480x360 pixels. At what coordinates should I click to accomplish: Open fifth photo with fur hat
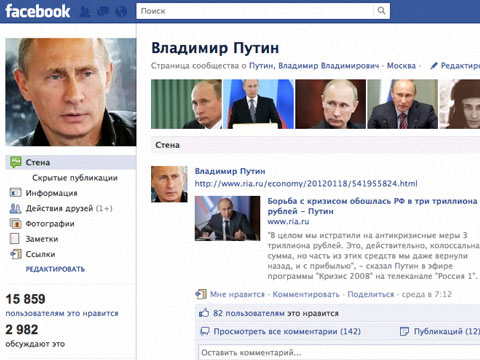pos(460,104)
